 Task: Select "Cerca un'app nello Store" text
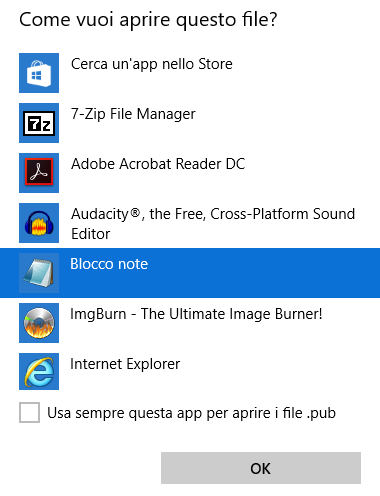(x=152, y=64)
